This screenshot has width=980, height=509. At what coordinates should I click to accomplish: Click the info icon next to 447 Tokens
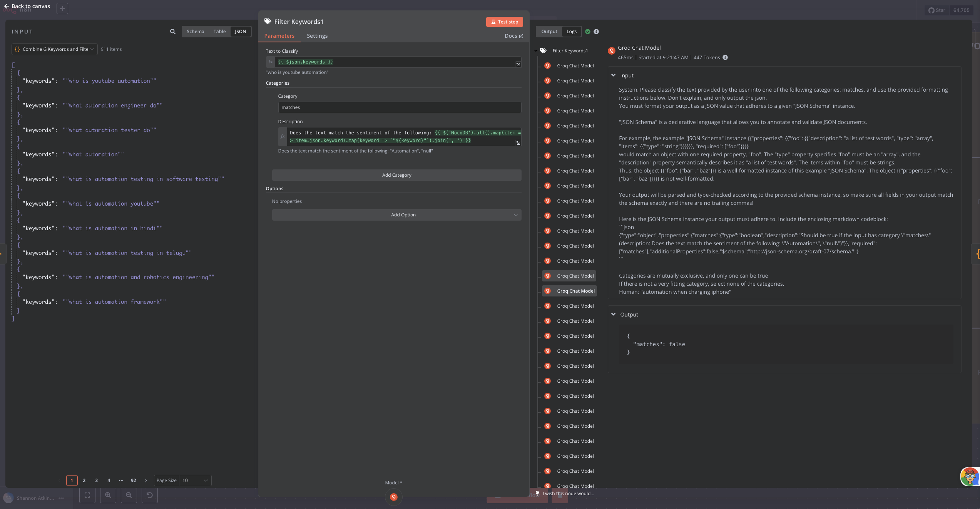pos(725,58)
